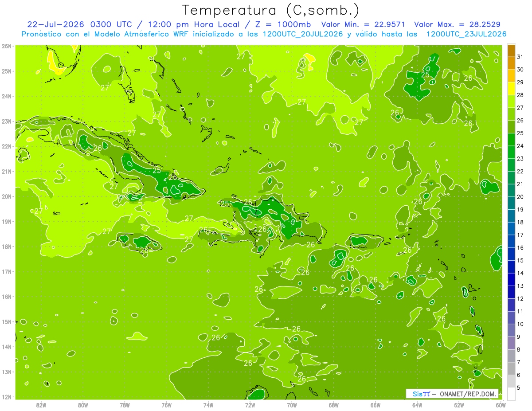This screenshot has width=532, height=411.
Task: Pick the green colorbar segment between 24 and 25
Action: click(x=511, y=139)
